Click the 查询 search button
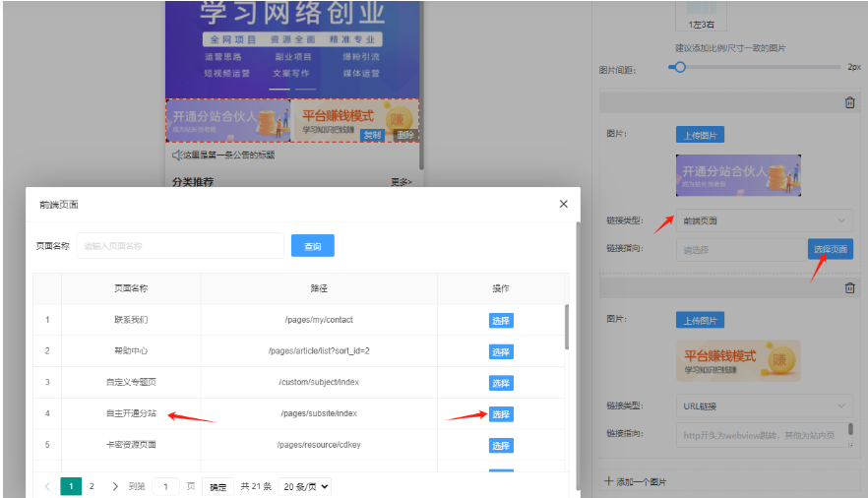Image resolution: width=868 pixels, height=498 pixels. 313,246
